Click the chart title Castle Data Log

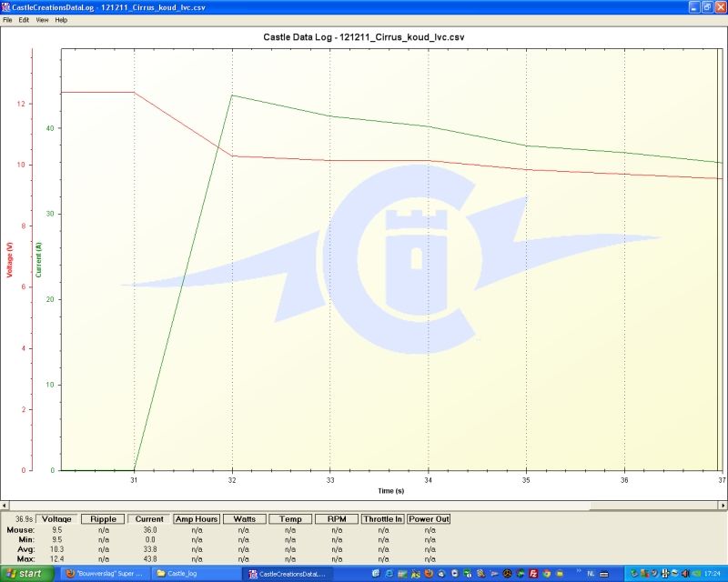363,37
